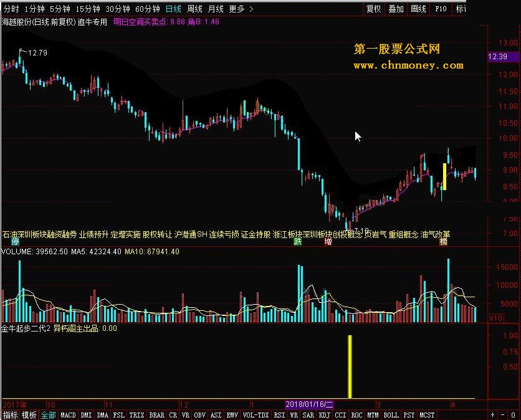Select the KDJ indicator tab
This screenshot has height=420, width=521.
coord(325,415)
